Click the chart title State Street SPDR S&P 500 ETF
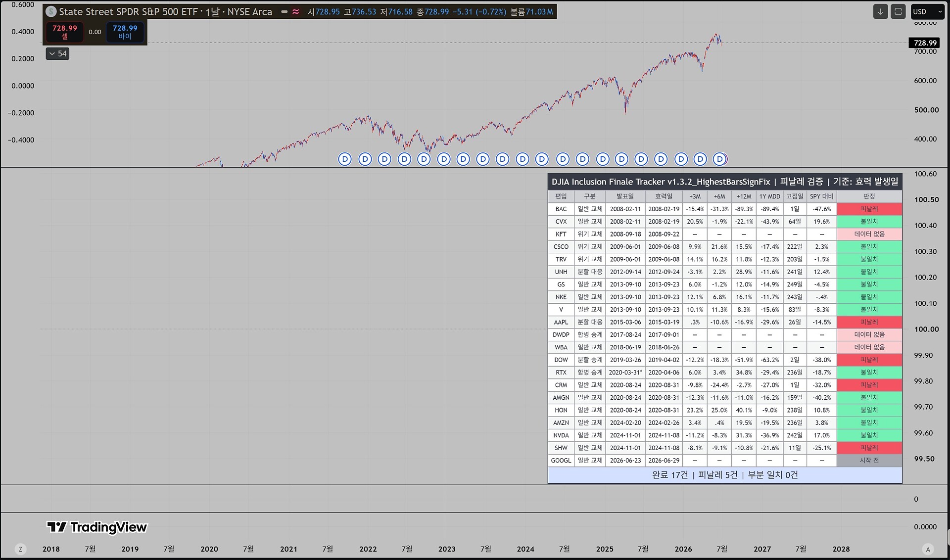The height and width of the screenshot is (560, 950). click(x=128, y=12)
